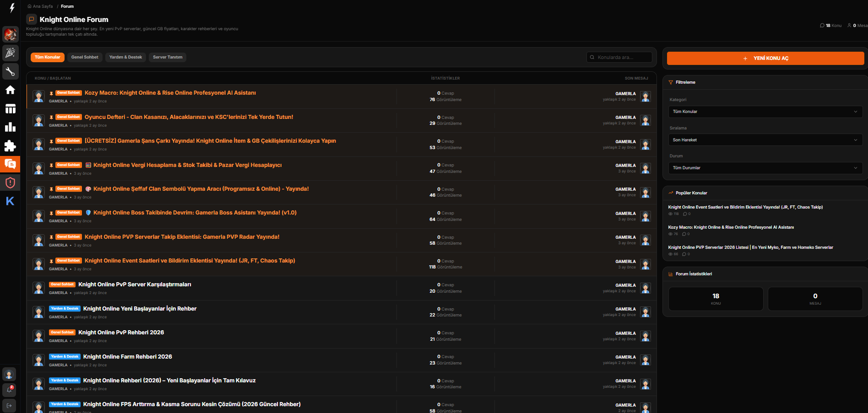Click the 18 Konu counter in the page header
Image resolution: width=868 pixels, height=413 pixels.
(830, 26)
